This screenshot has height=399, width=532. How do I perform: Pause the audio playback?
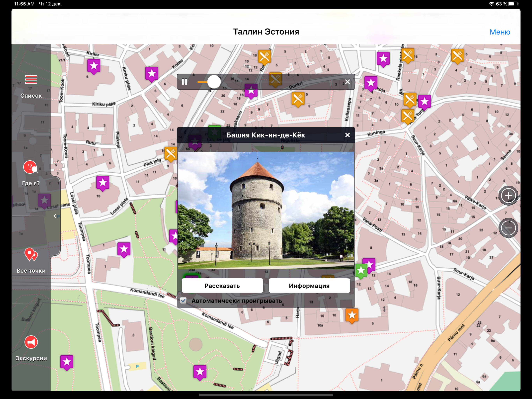[x=184, y=82]
